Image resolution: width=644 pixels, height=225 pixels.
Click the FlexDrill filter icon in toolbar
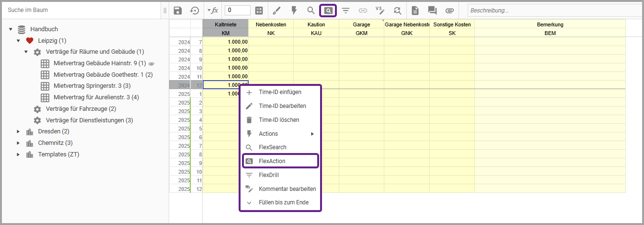(345, 10)
